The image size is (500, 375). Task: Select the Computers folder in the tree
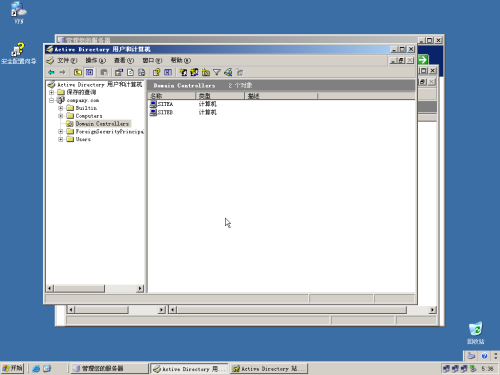click(x=89, y=116)
